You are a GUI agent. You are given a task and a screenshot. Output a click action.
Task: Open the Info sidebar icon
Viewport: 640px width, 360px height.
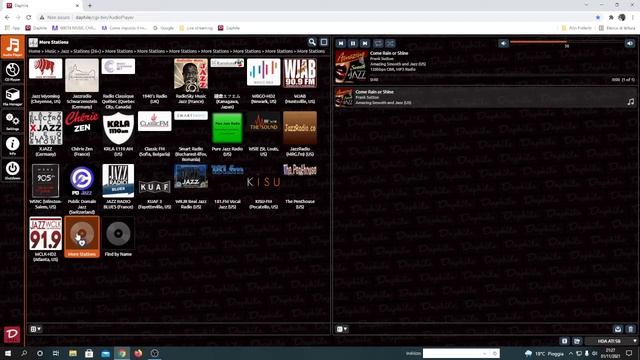tap(12, 145)
